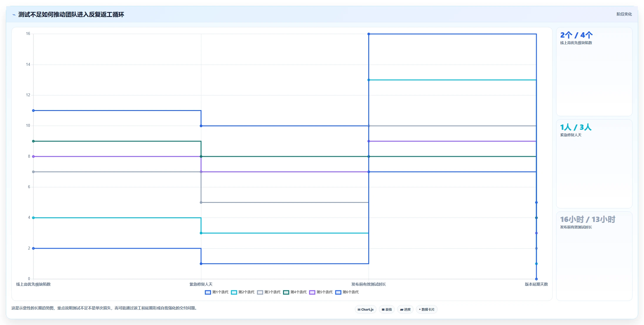Screen dimensions: 644x325
Task: Click the purple point at value 8 on 线上高优先级缺陷数
Action: [33, 156]
